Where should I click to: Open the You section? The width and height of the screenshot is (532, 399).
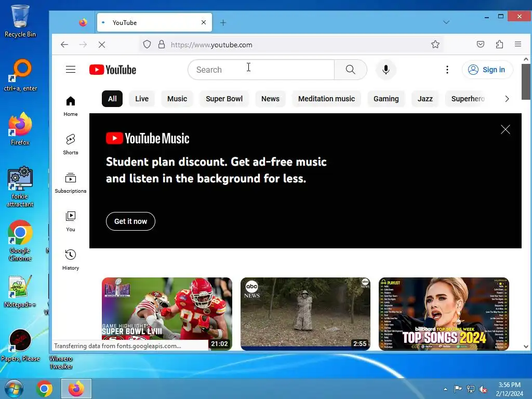tap(71, 221)
